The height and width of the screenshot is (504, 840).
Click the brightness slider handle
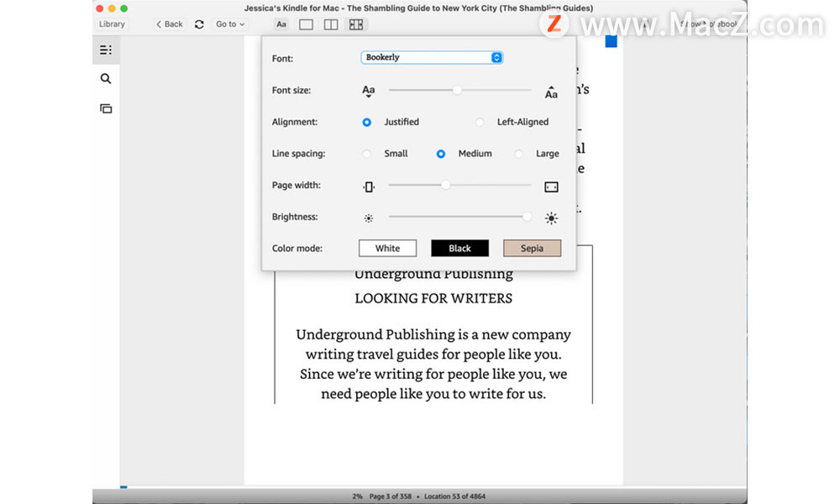[527, 217]
